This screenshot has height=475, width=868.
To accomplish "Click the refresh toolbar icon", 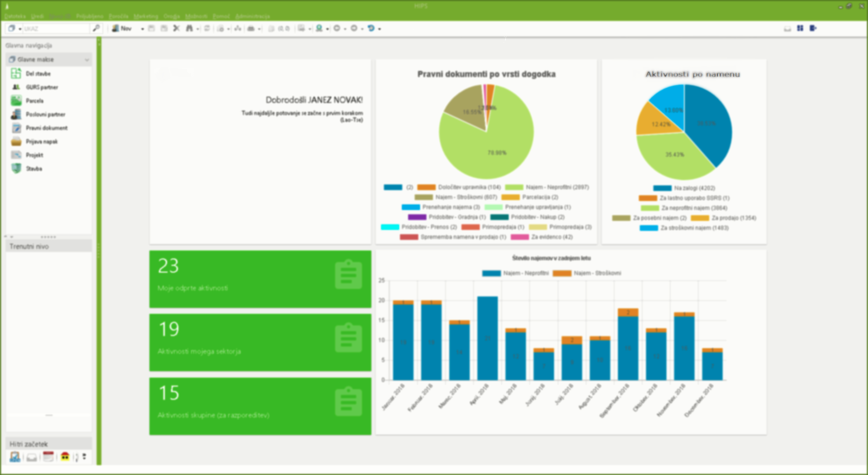I will click(x=207, y=28).
